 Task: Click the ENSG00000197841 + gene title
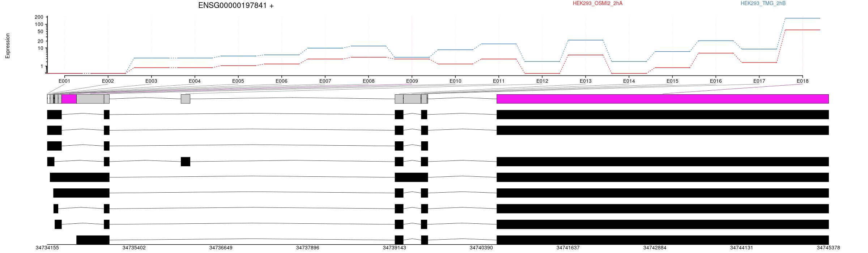point(236,6)
